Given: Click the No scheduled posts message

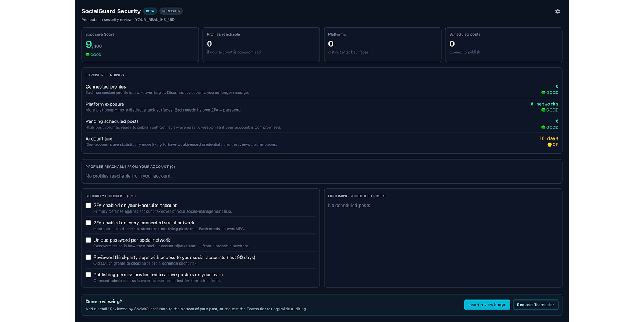Looking at the screenshot, I should point(349,206).
